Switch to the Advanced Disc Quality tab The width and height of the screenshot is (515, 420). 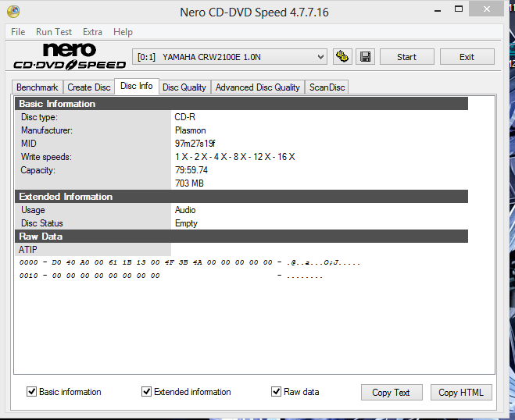[258, 87]
